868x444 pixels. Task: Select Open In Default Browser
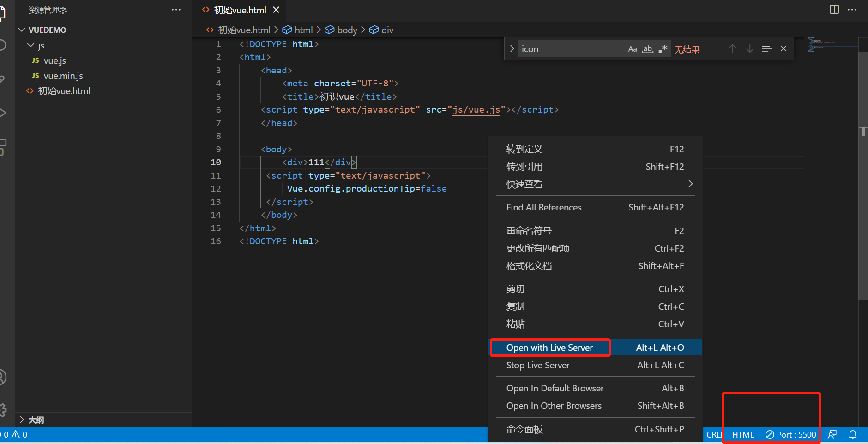(595, 388)
